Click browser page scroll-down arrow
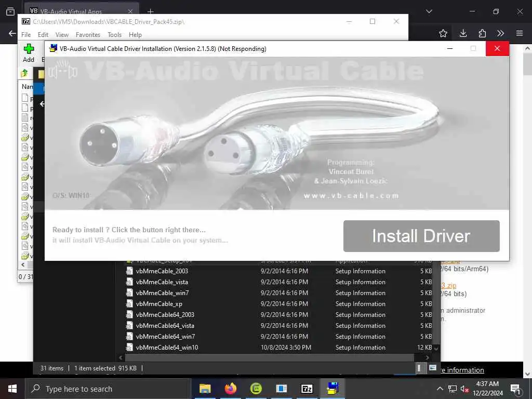Image resolution: width=532 pixels, height=399 pixels. coord(528,374)
